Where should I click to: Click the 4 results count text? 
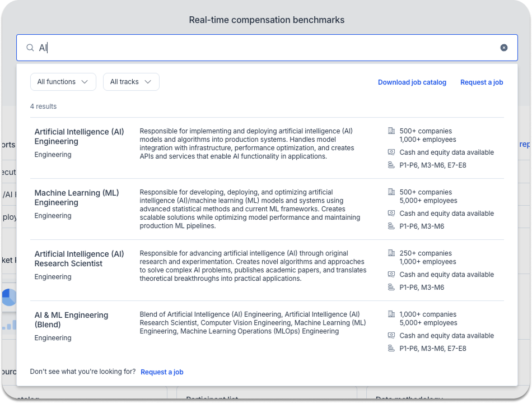click(44, 106)
